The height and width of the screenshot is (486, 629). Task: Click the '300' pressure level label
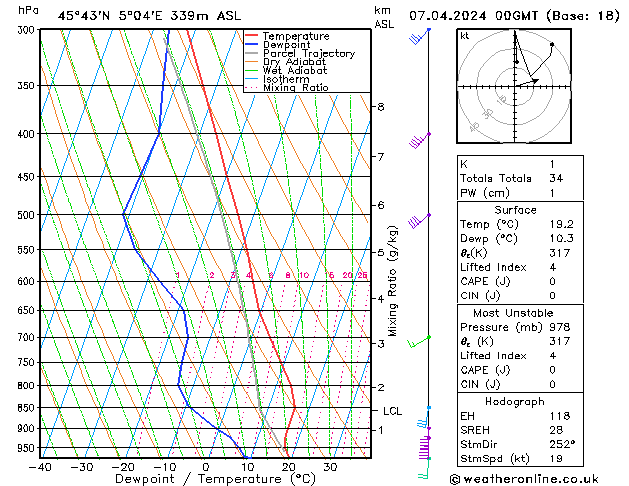[x=28, y=30]
